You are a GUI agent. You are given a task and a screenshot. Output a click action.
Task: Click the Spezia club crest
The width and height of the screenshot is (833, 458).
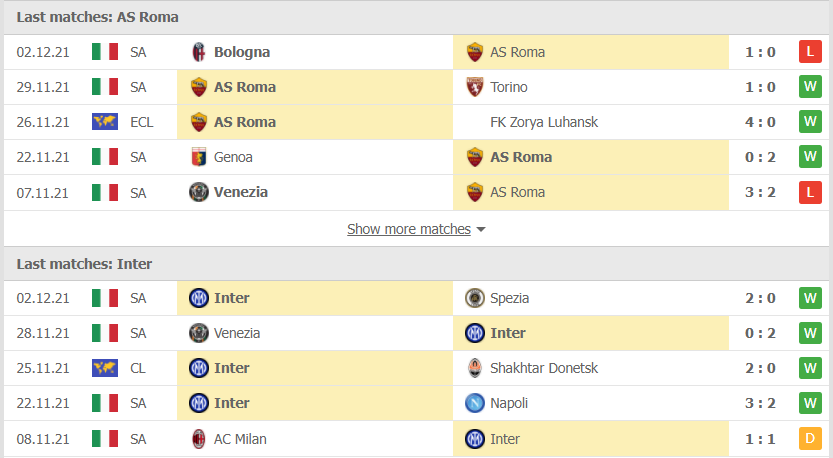474,298
